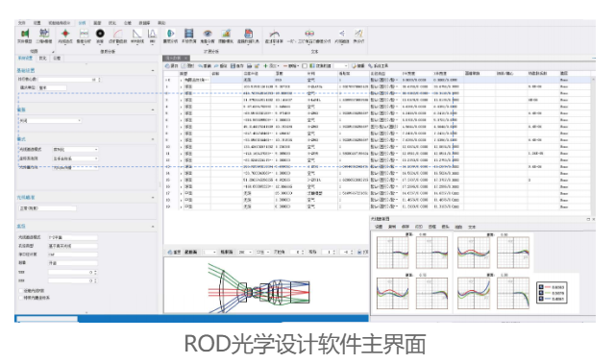The image size is (615, 364).
Task: Click the eye icon in ribbon
Action: (x=208, y=34)
